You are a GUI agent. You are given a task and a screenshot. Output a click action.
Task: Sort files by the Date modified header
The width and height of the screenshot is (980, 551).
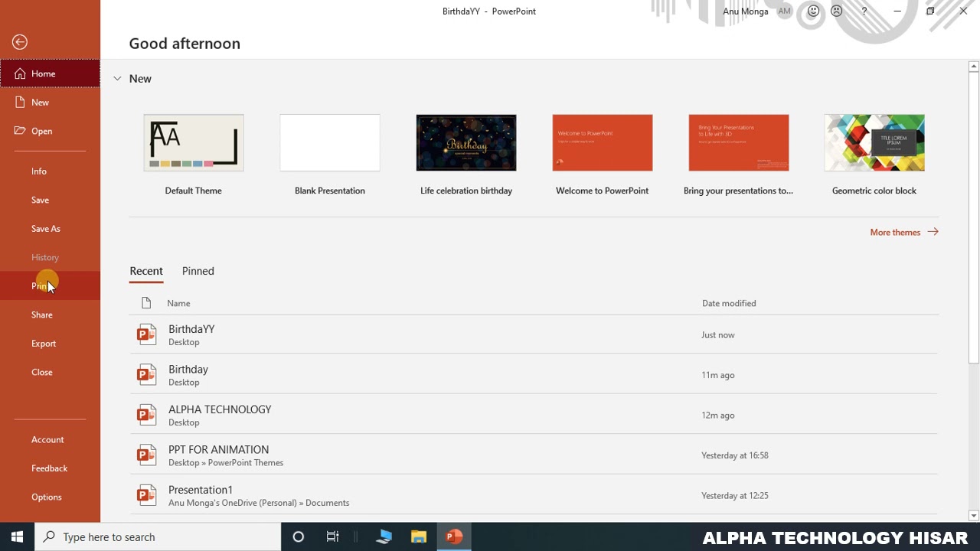(x=729, y=303)
